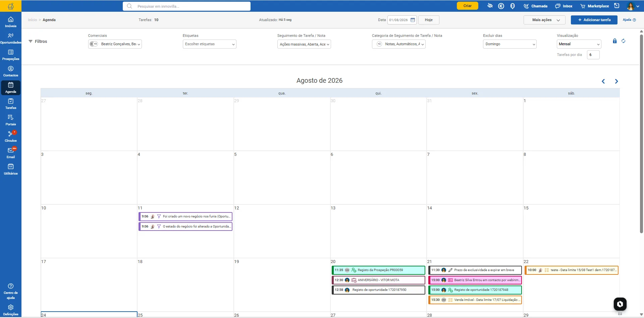Viewport: 644px width, 318px height.
Task: Toggle the hidden-eye visibility icon in header
Action: coord(490,6)
